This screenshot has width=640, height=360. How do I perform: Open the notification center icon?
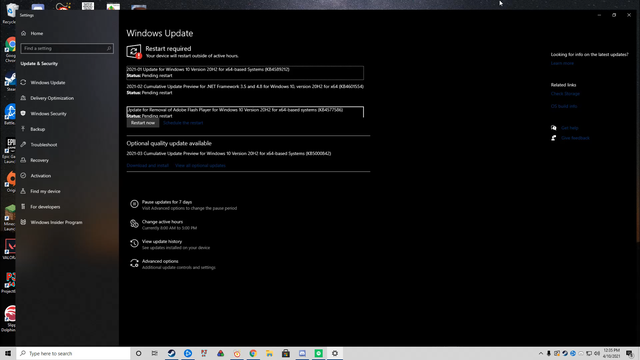point(630,353)
